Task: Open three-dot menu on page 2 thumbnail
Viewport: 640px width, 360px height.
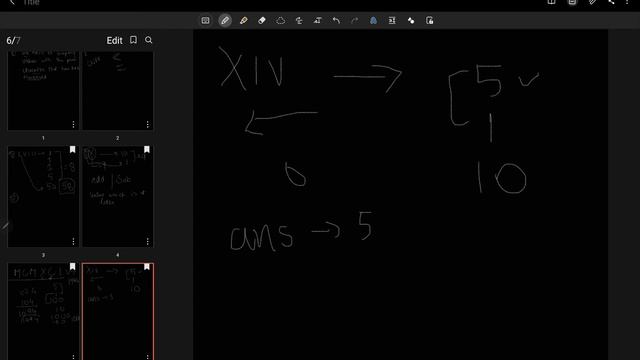Action: 147,124
